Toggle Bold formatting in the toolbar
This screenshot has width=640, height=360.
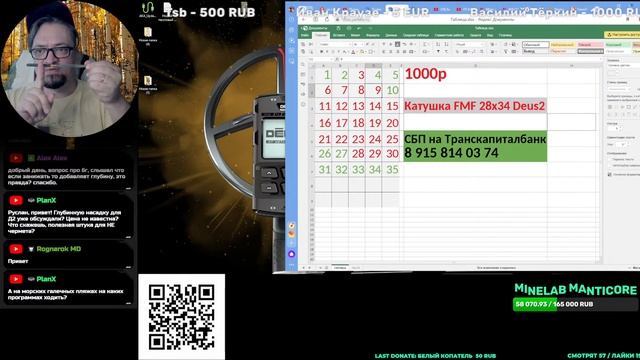322,51
